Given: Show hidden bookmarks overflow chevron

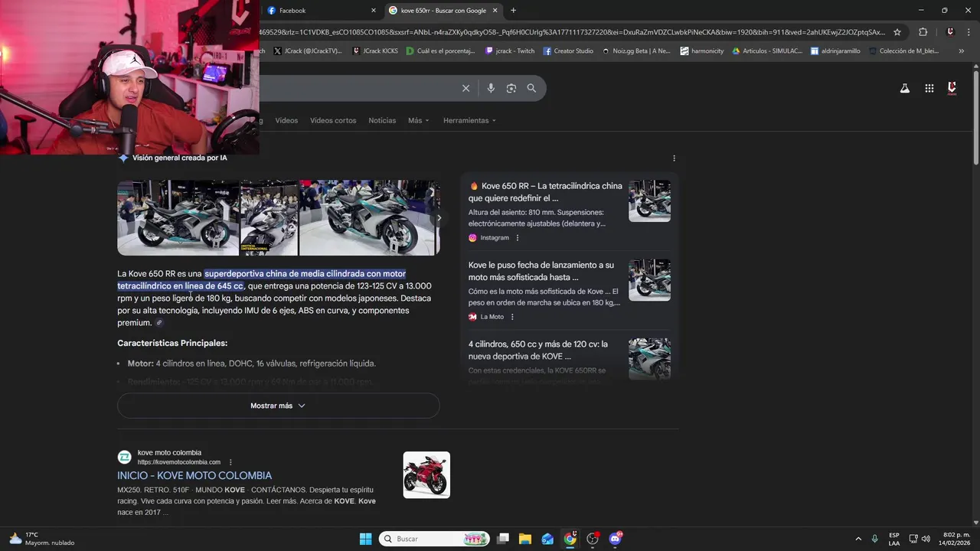Looking at the screenshot, I should 962,51.
